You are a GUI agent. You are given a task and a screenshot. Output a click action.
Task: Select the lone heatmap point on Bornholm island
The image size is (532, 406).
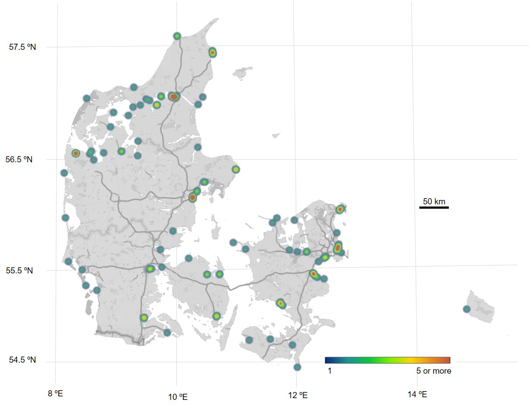(x=466, y=309)
